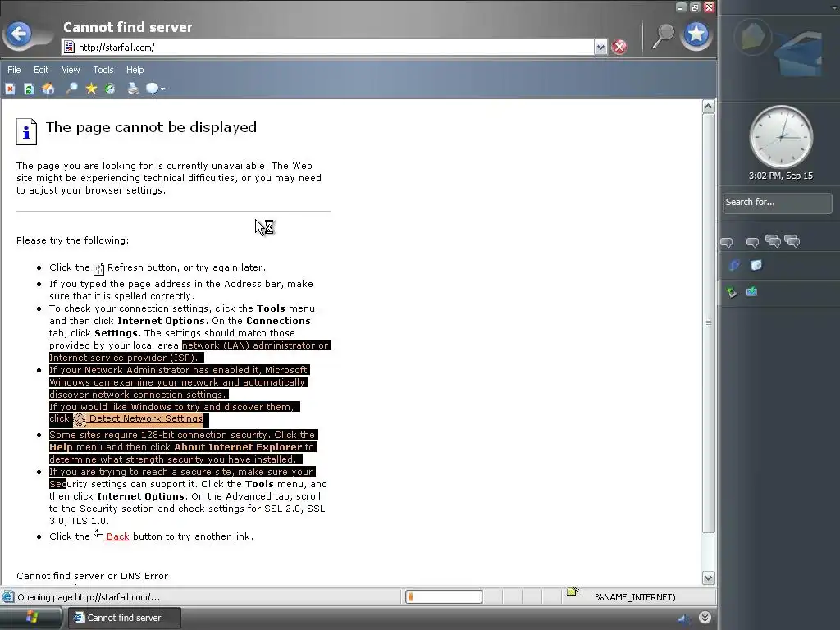This screenshot has height=630, width=840.
Task: Click the History clock-arrow toolbar icon
Action: (x=110, y=89)
